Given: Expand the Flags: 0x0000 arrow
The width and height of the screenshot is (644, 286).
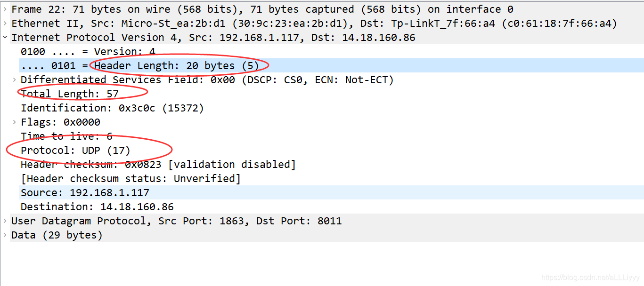Looking at the screenshot, I should (x=15, y=122).
